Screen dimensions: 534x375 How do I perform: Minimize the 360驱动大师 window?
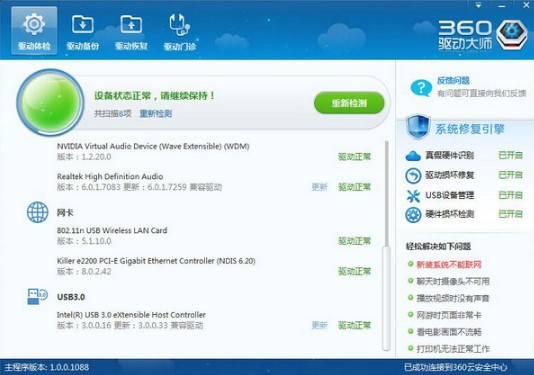[x=502, y=6]
